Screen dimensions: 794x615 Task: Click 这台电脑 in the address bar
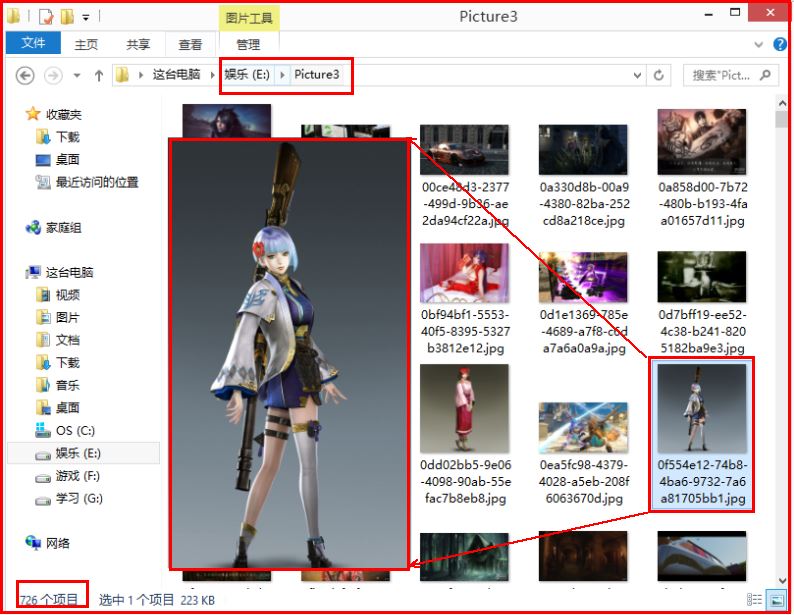176,75
